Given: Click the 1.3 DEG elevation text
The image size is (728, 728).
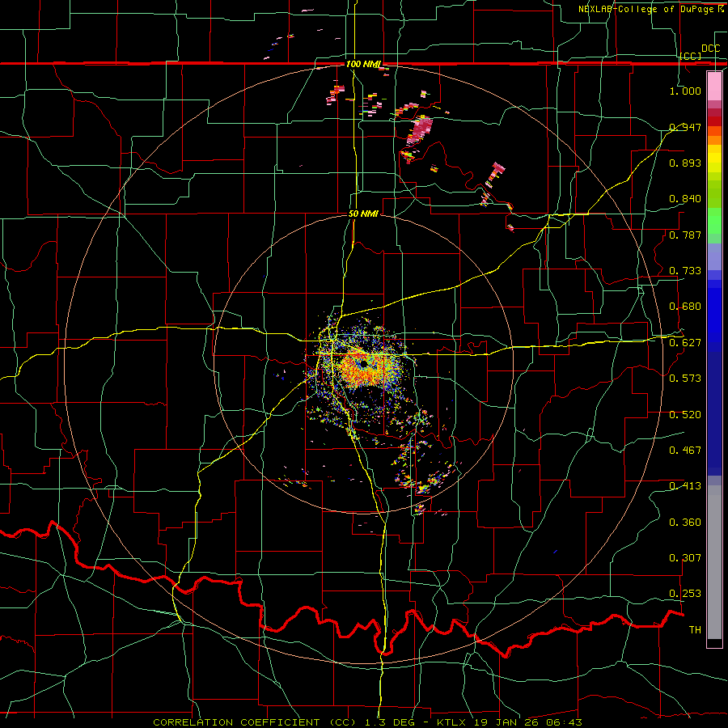Looking at the screenshot, I should 388,722.
